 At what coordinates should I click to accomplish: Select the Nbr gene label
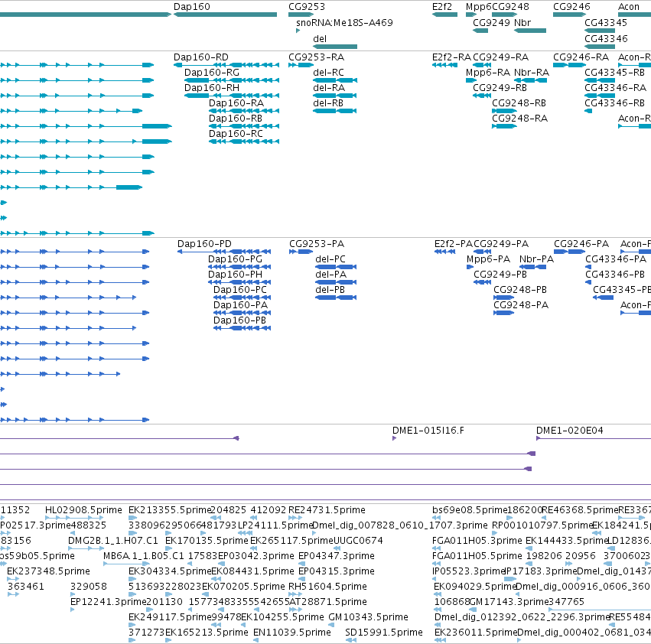[x=522, y=22]
